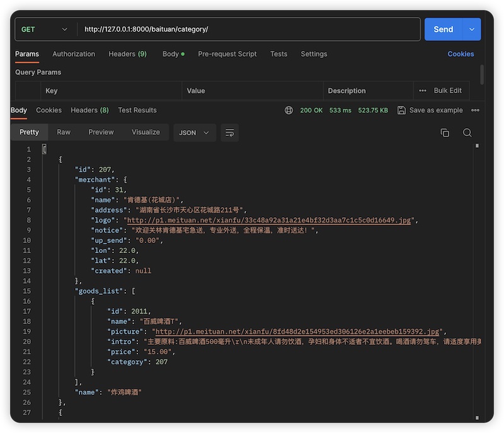Screen dimensions: 504x433
Task: Click the Value column in Query Params
Action: point(253,91)
